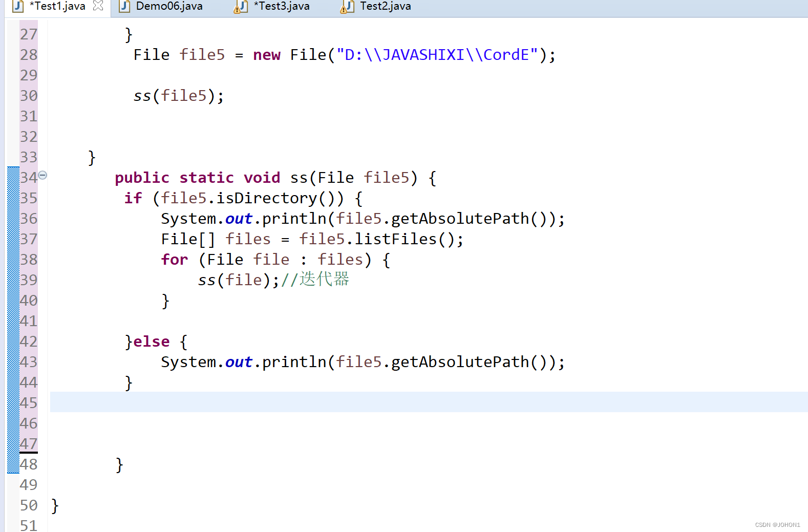Image resolution: width=808 pixels, height=532 pixels.
Task: Click the Test1.java file icon
Action: [18, 6]
